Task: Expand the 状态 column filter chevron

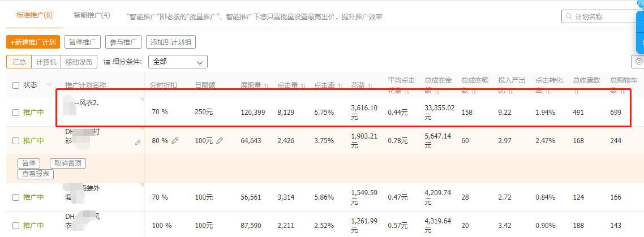Action: pyautogui.click(x=49, y=85)
